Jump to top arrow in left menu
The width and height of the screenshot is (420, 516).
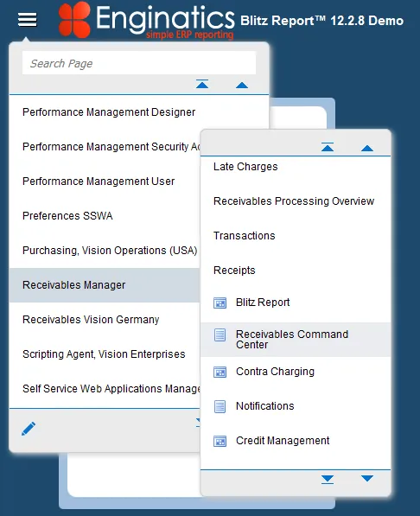pos(202,84)
